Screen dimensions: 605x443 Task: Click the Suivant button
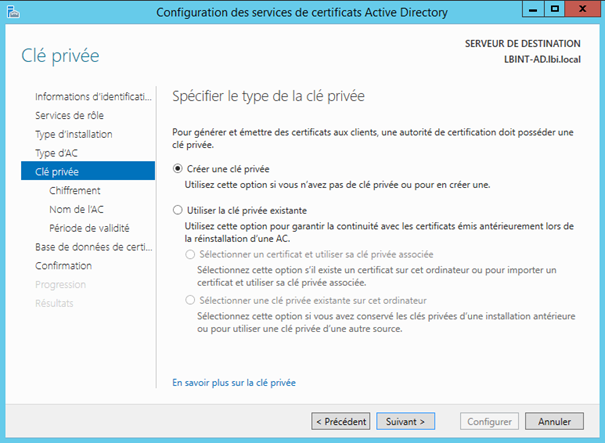(406, 421)
